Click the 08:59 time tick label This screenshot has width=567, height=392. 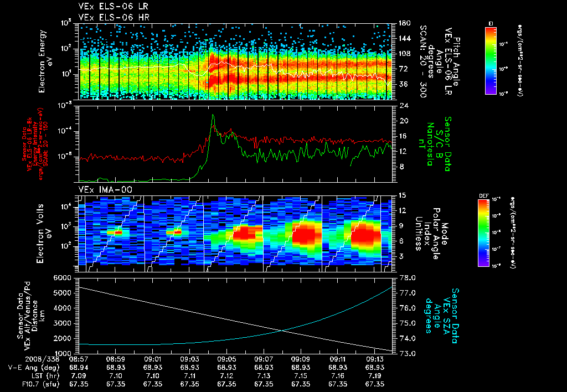(115, 360)
